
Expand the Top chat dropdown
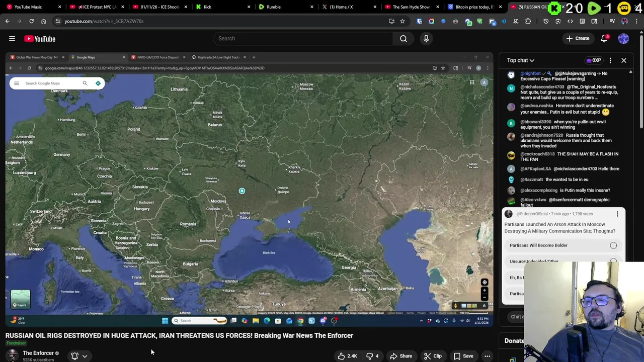[520, 60]
